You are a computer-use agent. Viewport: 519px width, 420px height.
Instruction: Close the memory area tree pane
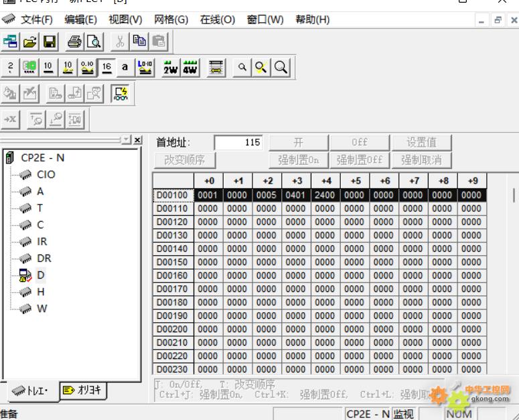click(x=137, y=140)
